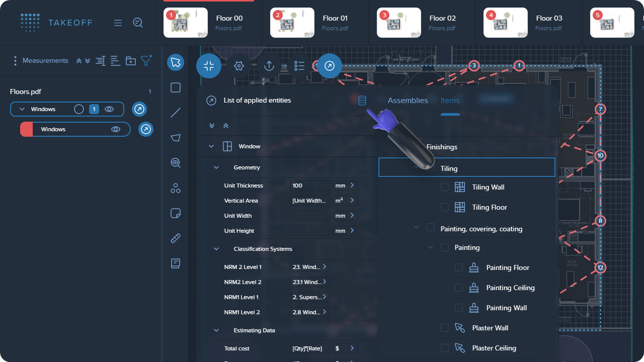Check the Tiling Floor checkbox
The height and width of the screenshot is (362, 644).
[445, 207]
